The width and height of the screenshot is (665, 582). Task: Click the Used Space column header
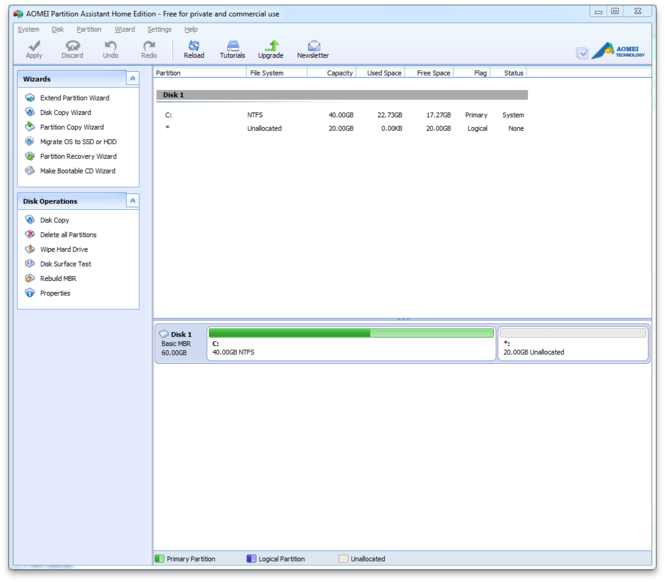(x=381, y=73)
